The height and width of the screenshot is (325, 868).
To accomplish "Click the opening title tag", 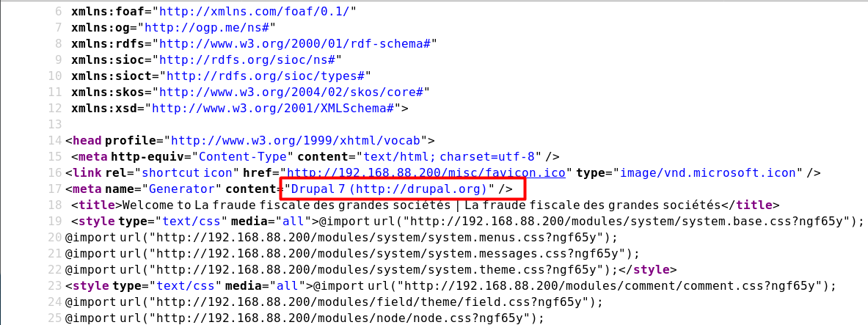I will coord(97,205).
